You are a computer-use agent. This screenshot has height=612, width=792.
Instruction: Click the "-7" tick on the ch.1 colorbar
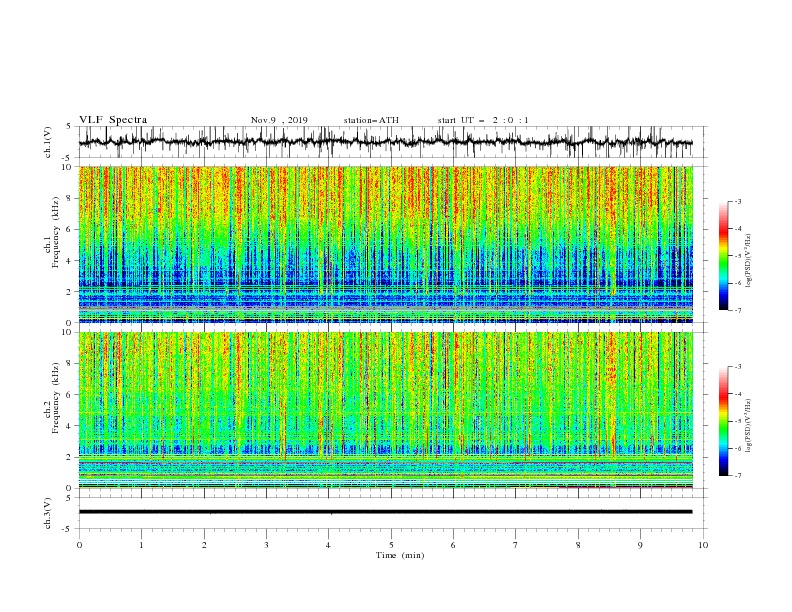pyautogui.click(x=737, y=310)
